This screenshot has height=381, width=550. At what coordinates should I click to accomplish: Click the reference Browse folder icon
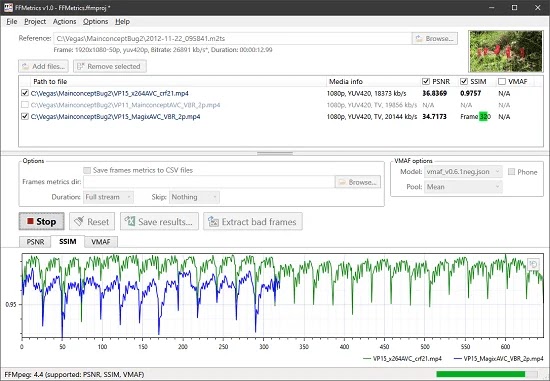(x=419, y=39)
